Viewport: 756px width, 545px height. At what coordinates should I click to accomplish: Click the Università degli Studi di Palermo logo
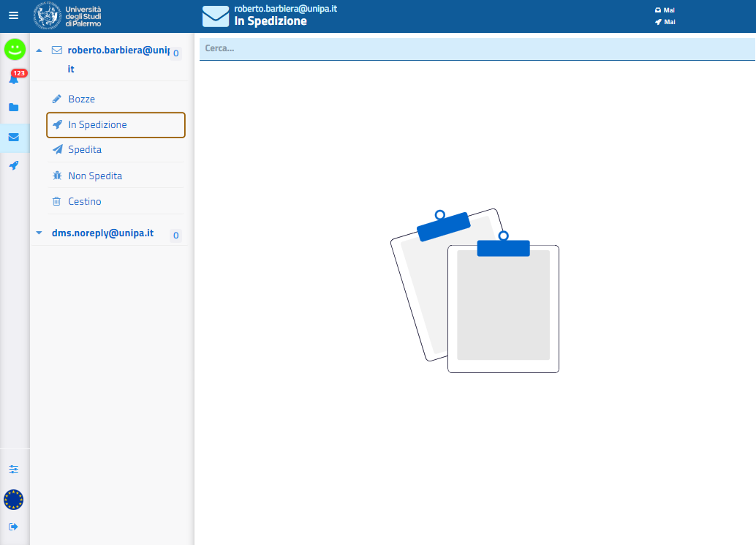pos(68,15)
